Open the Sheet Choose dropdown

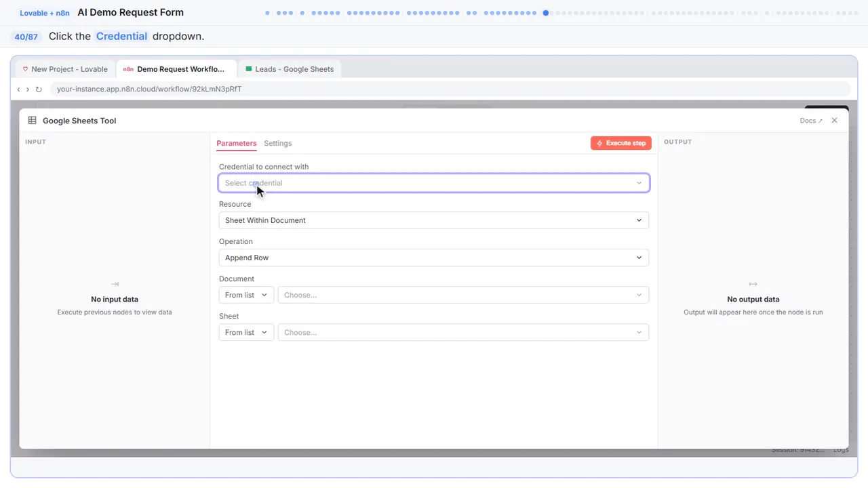pos(463,332)
